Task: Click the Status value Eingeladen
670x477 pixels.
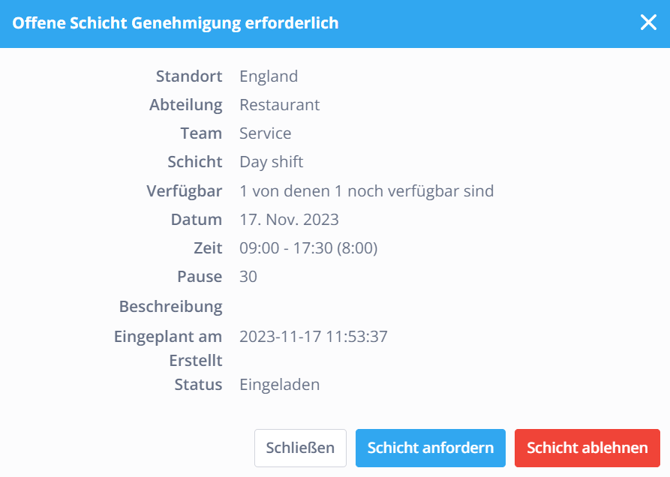Action: [x=279, y=385]
